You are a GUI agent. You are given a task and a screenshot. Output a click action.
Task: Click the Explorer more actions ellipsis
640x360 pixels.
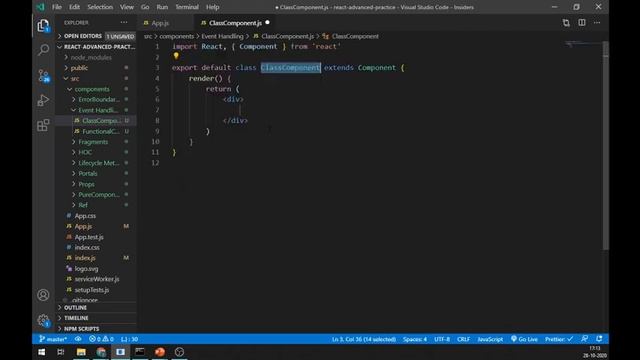(x=124, y=22)
